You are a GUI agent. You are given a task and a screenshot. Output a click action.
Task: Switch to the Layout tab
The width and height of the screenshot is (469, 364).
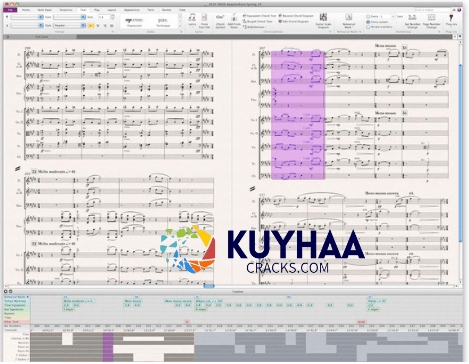(x=111, y=10)
